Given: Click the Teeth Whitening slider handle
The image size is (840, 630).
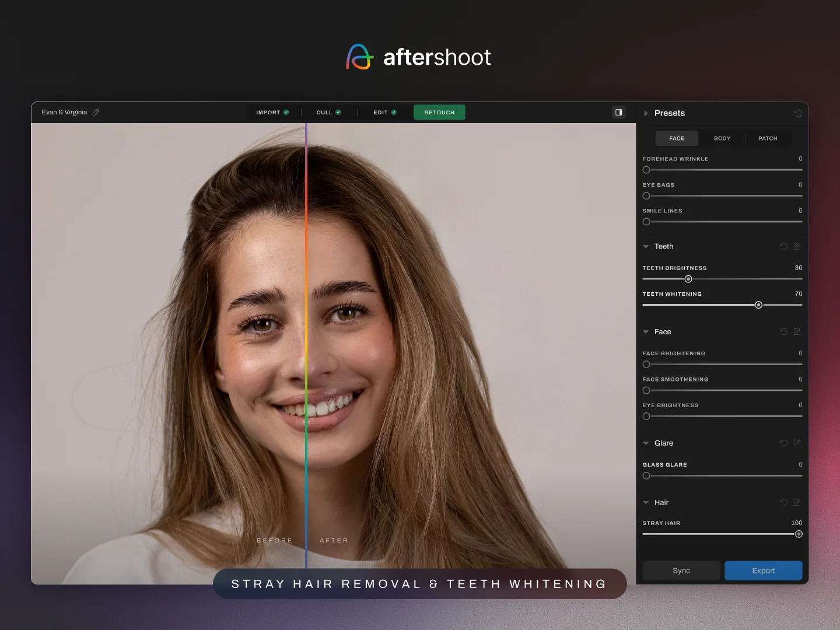Looking at the screenshot, I should [x=758, y=304].
